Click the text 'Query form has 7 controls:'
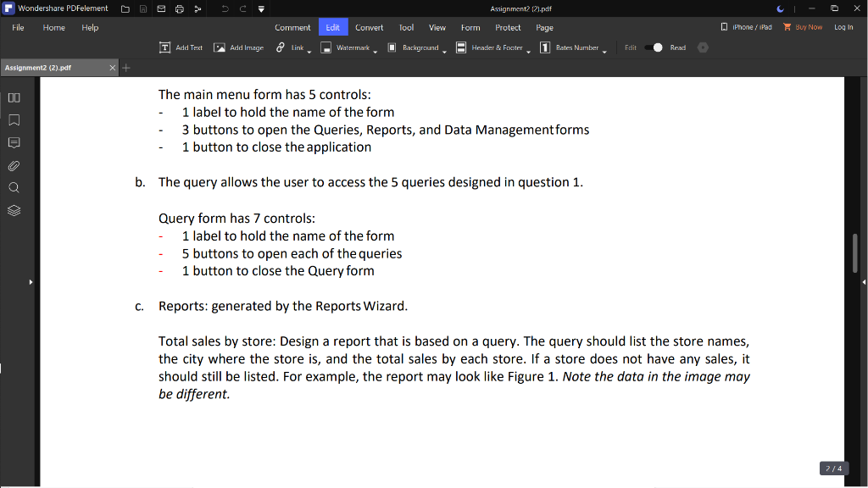868x488 pixels. (x=236, y=218)
